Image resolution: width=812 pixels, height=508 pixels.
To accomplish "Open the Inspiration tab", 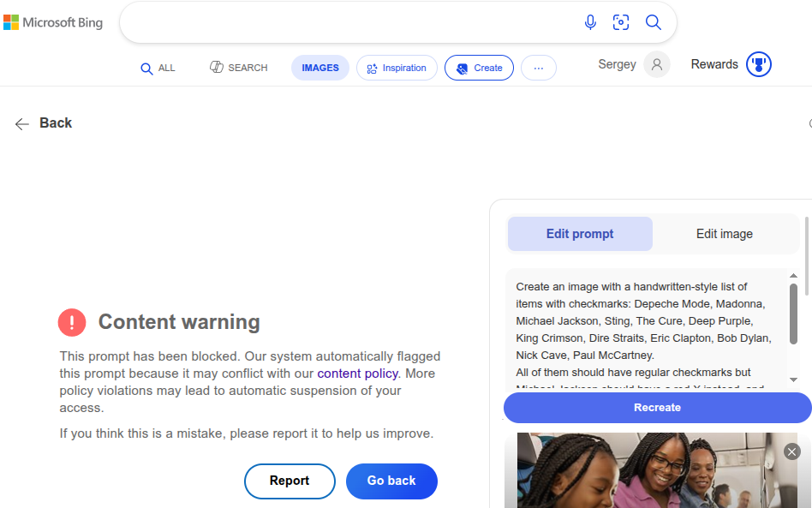I will point(397,68).
